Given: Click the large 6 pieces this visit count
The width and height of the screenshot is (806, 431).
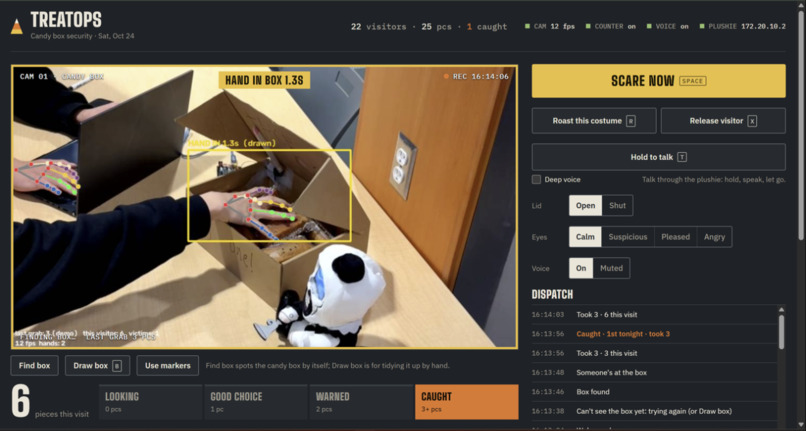Looking at the screenshot, I should (21, 402).
